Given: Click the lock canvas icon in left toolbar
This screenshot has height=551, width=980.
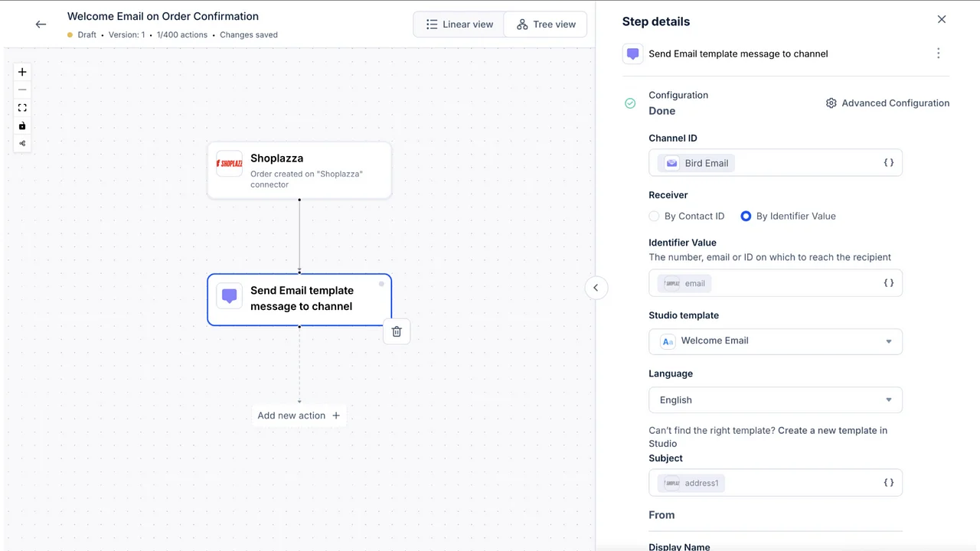Looking at the screenshot, I should coord(21,126).
